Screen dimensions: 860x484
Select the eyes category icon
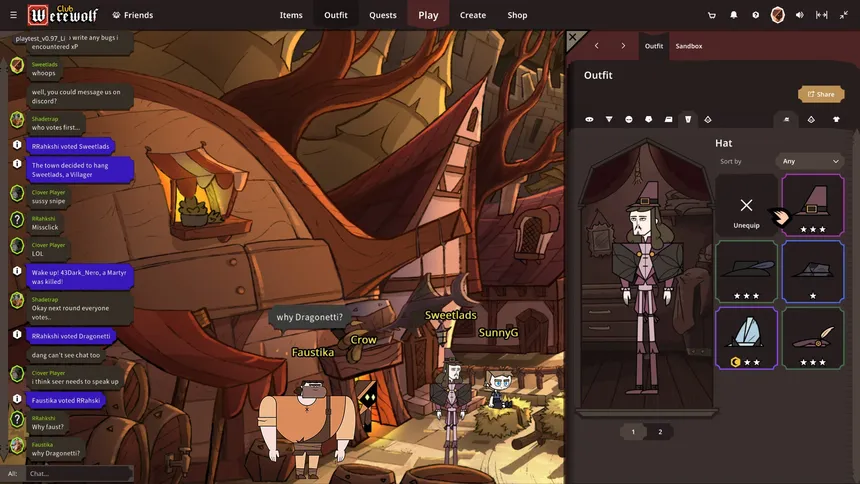point(589,119)
